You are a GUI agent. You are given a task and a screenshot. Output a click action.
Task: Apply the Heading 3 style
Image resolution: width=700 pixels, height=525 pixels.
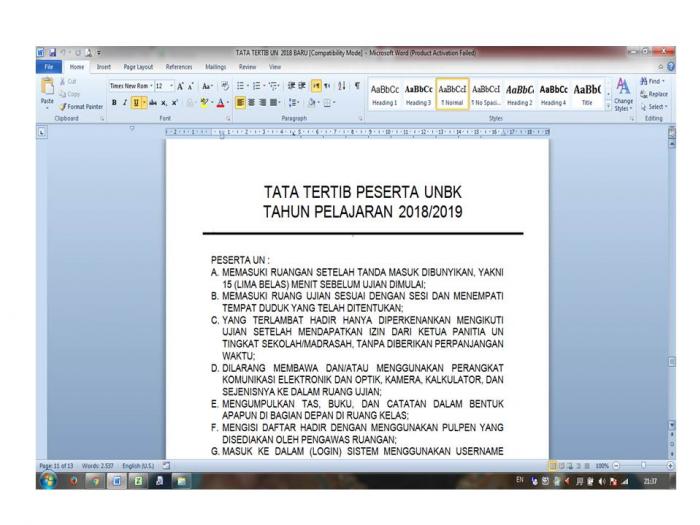[418, 95]
